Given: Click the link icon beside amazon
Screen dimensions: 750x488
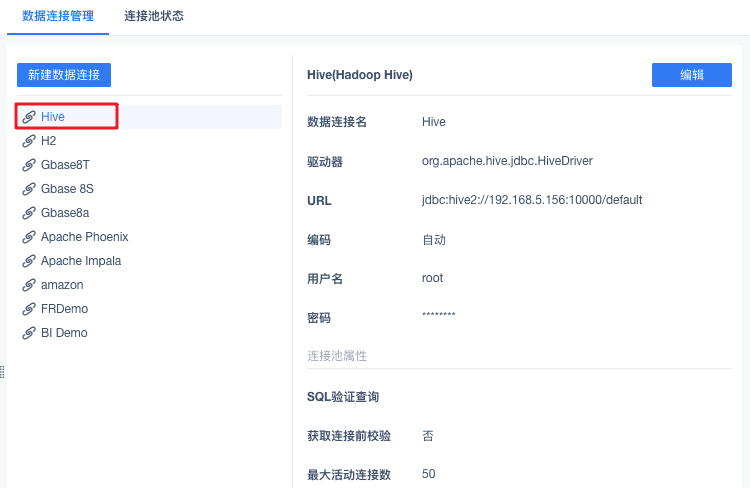Looking at the screenshot, I should pos(29,285).
